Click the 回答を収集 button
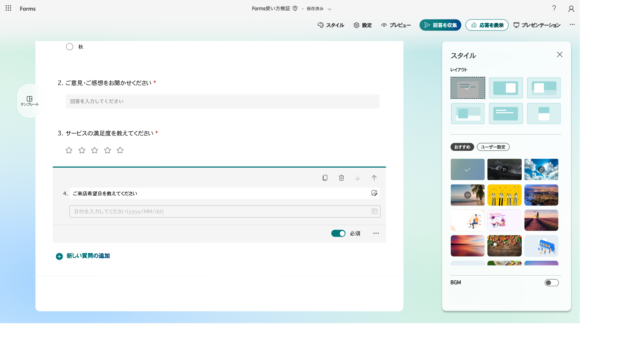 [440, 25]
